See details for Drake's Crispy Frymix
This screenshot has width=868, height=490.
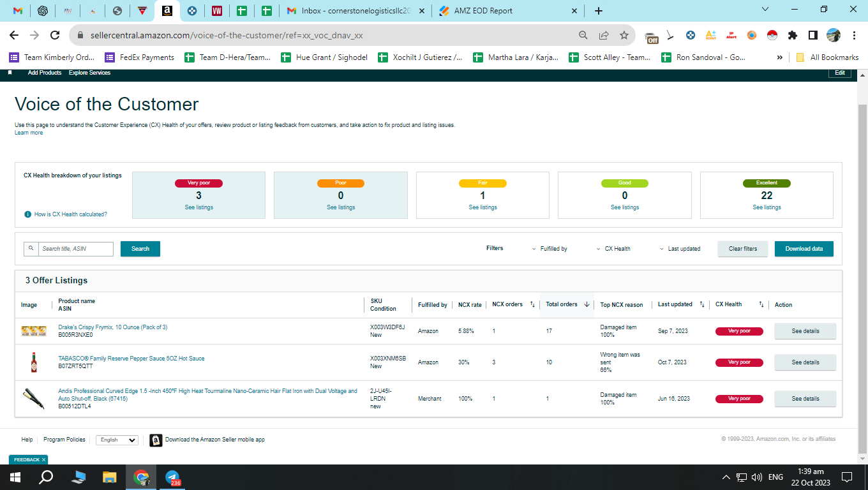(x=805, y=331)
